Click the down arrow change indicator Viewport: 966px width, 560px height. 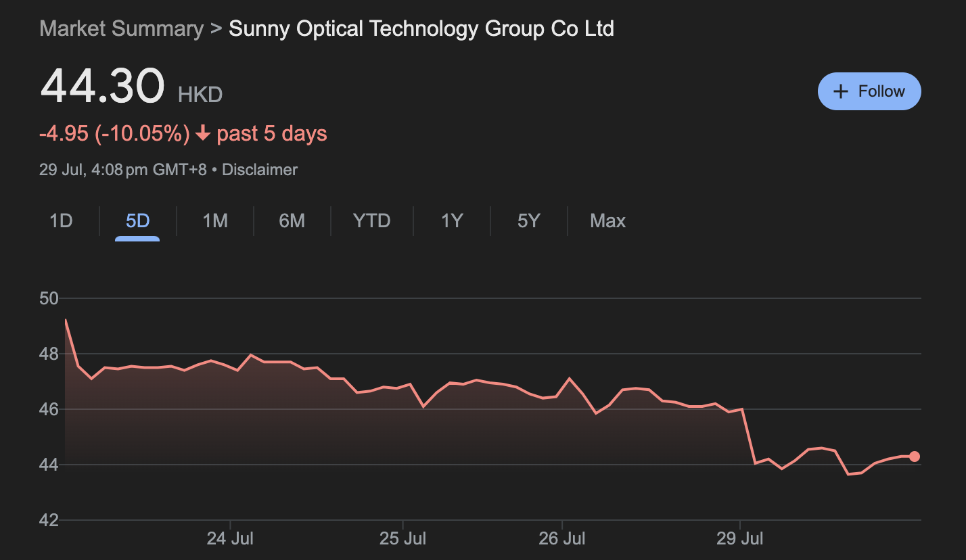pos(203,134)
